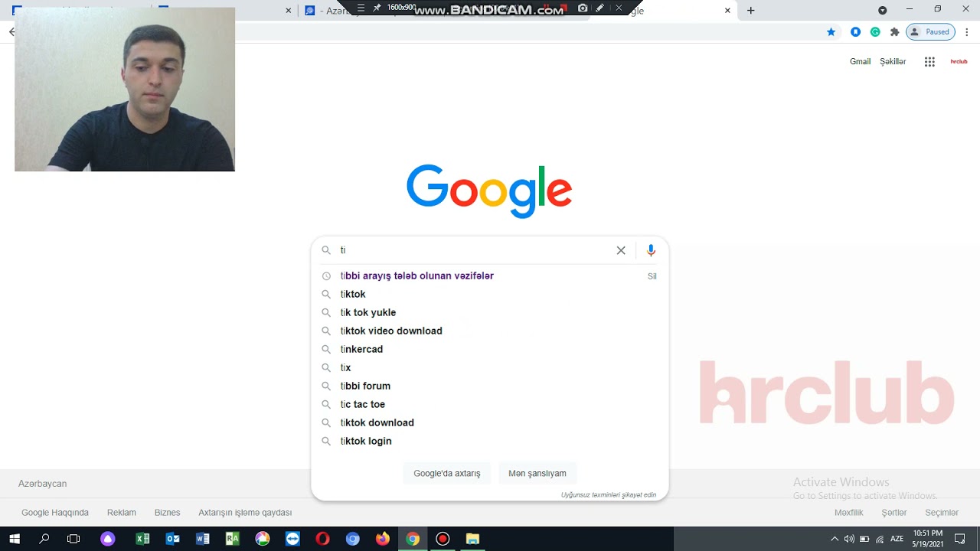Viewport: 980px width, 551px height.
Task: Switch the AZE keyboard language indicator
Action: pyautogui.click(x=897, y=539)
